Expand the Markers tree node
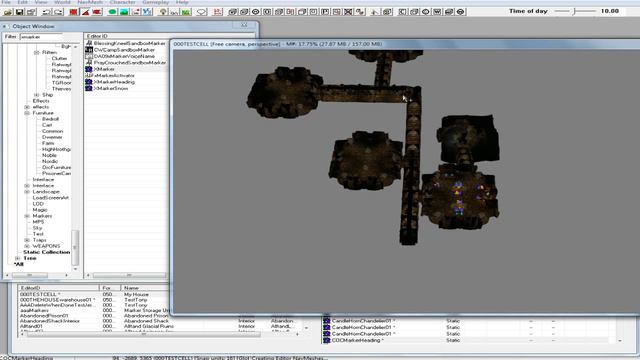 [27, 216]
